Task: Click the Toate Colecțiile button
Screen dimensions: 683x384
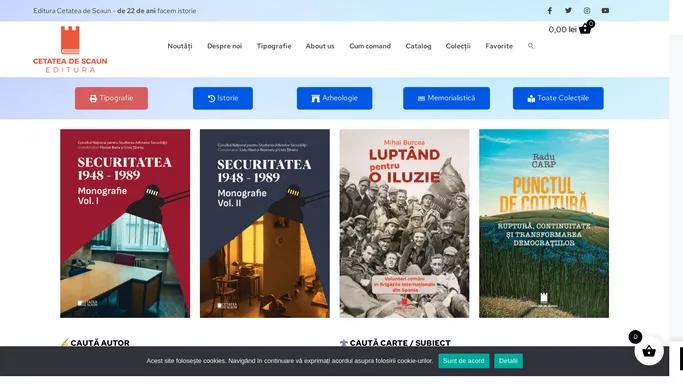Action: [x=558, y=98]
